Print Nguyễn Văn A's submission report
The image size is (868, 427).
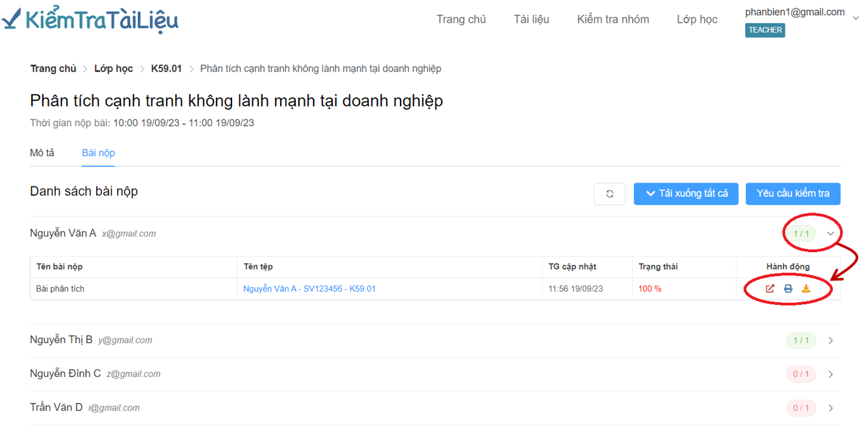click(788, 289)
